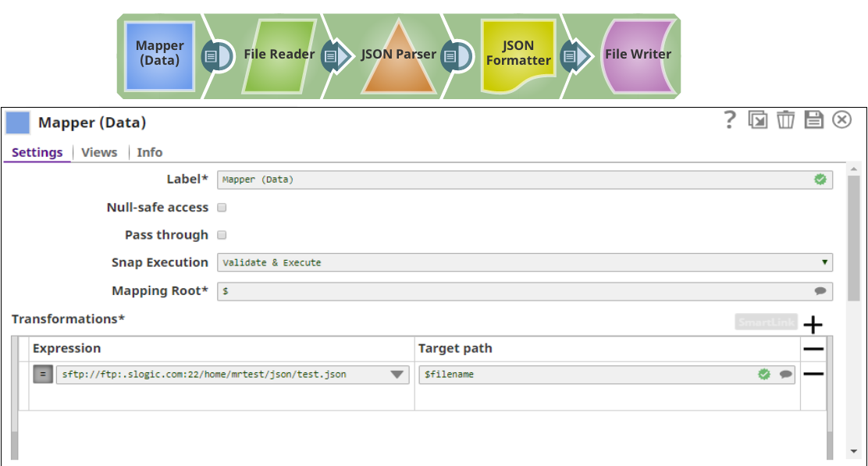Select the File Writer snap
The width and height of the screenshot is (868, 466).
point(637,55)
